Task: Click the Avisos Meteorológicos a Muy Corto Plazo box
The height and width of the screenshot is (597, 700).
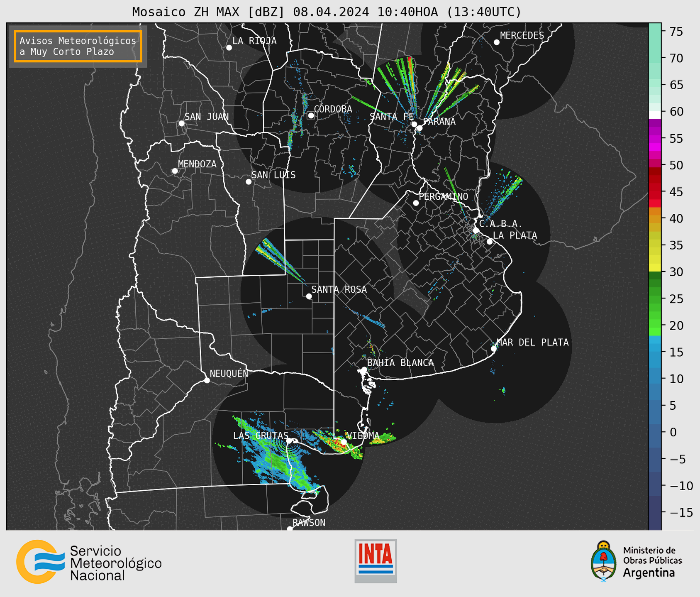Action: coord(78,46)
